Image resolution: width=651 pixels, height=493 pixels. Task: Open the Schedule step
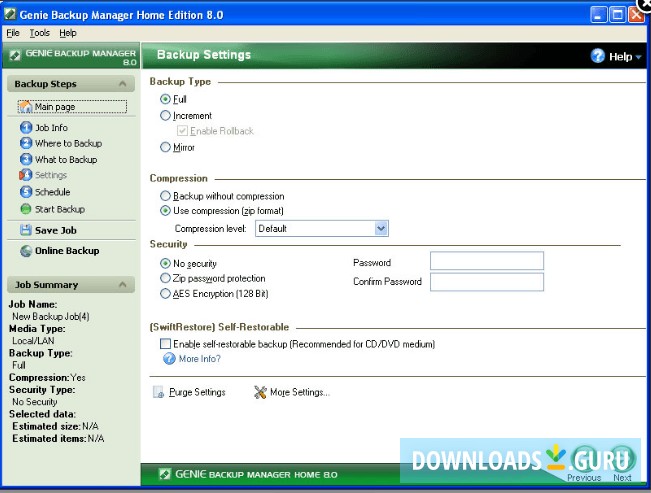pyautogui.click(x=53, y=192)
